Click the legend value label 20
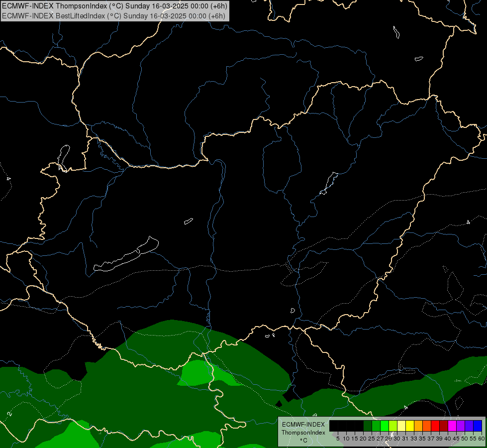This screenshot has width=487, height=448. 363,439
